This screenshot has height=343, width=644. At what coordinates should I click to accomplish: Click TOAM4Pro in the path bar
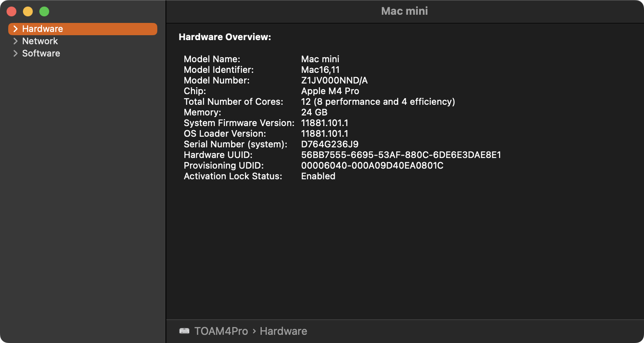tap(221, 331)
